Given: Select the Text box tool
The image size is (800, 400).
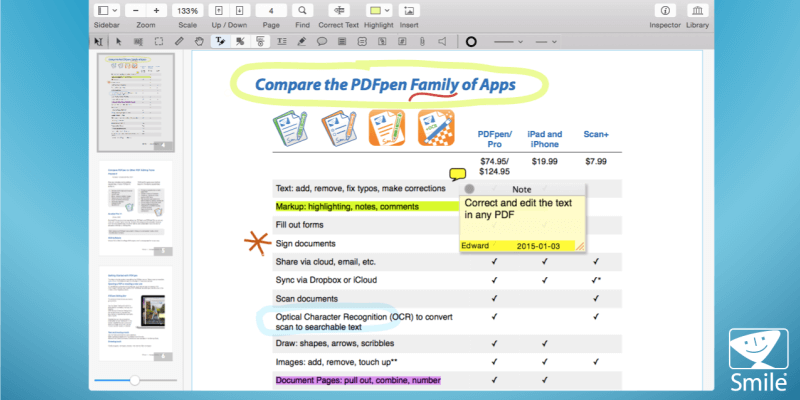Looking at the screenshot, I should (282, 42).
